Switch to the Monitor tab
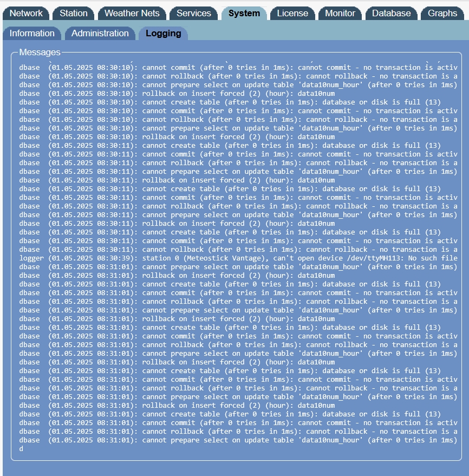 point(340,14)
